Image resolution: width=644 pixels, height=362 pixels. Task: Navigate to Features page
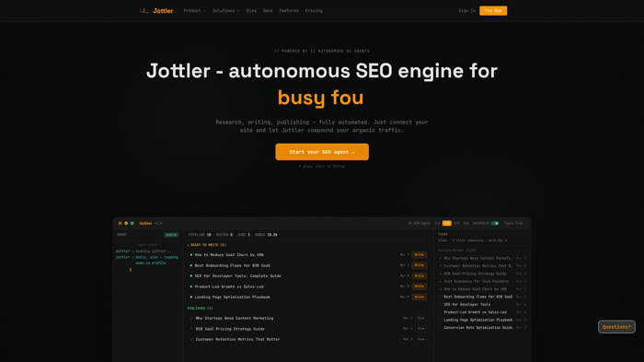click(289, 11)
